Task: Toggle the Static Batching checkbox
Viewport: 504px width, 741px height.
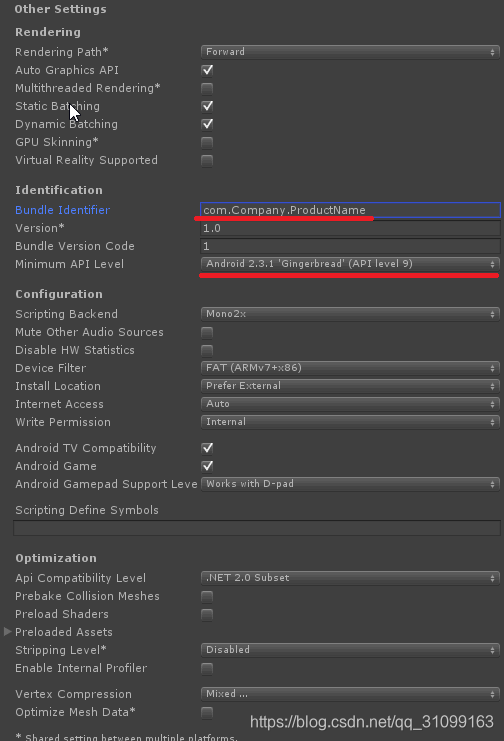Action: (207, 106)
